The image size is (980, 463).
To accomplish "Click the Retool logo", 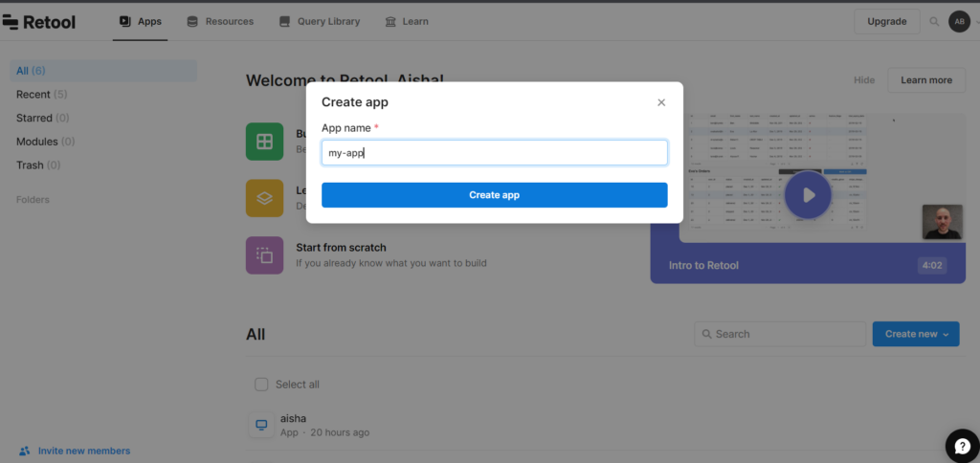I will (x=38, y=22).
